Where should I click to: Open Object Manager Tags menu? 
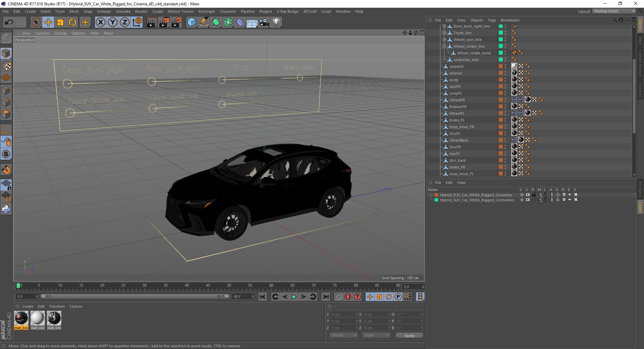[492, 20]
